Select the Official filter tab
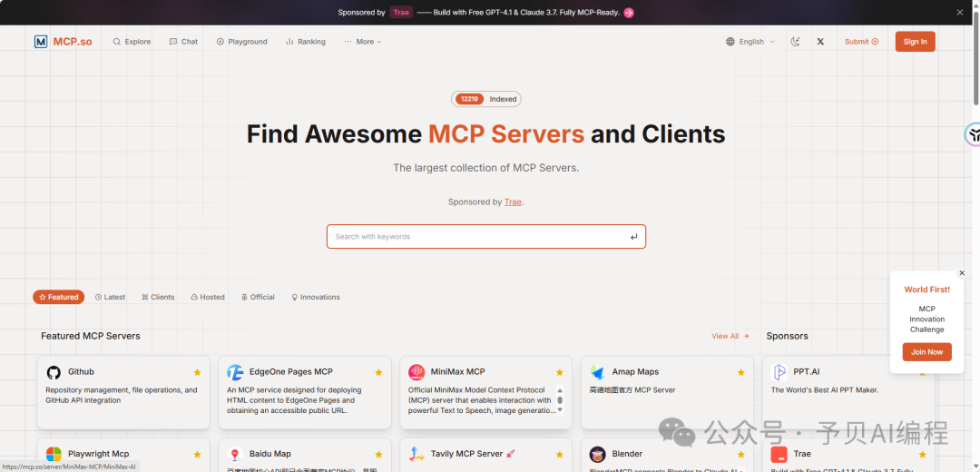Image resolution: width=980 pixels, height=472 pixels. pos(258,297)
